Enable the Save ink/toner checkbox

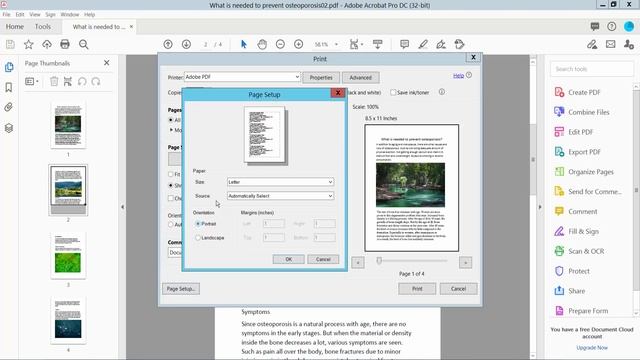point(393,92)
